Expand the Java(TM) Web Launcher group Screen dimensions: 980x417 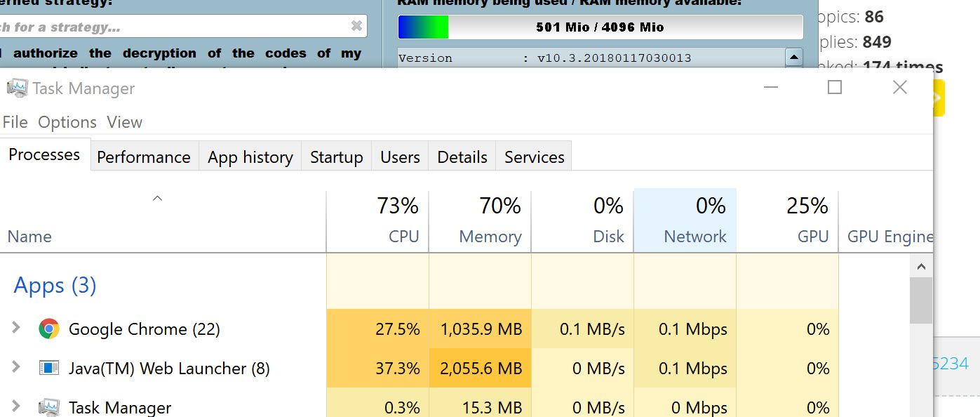coord(16,368)
